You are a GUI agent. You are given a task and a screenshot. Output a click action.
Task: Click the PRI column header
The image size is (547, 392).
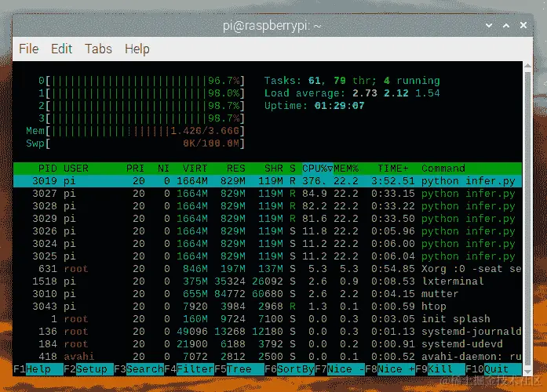(x=135, y=169)
